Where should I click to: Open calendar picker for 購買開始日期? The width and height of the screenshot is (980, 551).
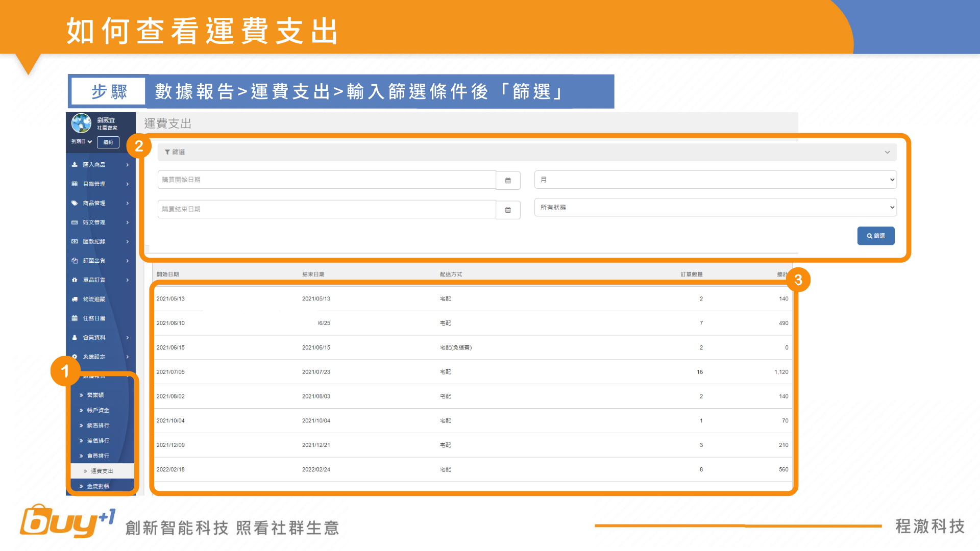coord(508,180)
